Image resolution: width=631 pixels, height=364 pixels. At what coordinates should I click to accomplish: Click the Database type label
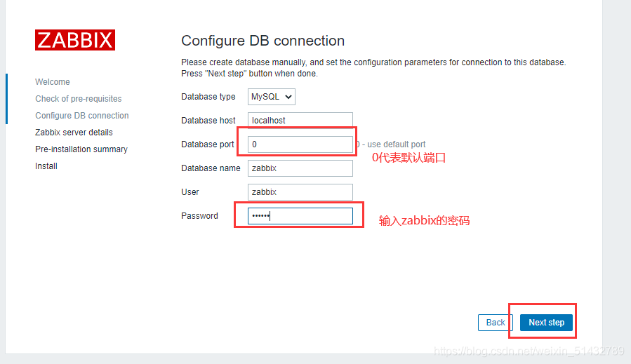[x=208, y=97]
